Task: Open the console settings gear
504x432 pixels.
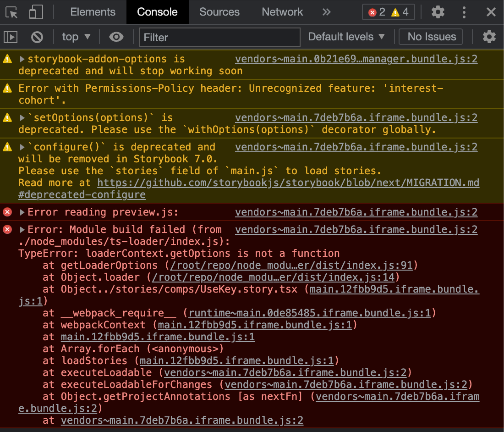Action: [489, 37]
